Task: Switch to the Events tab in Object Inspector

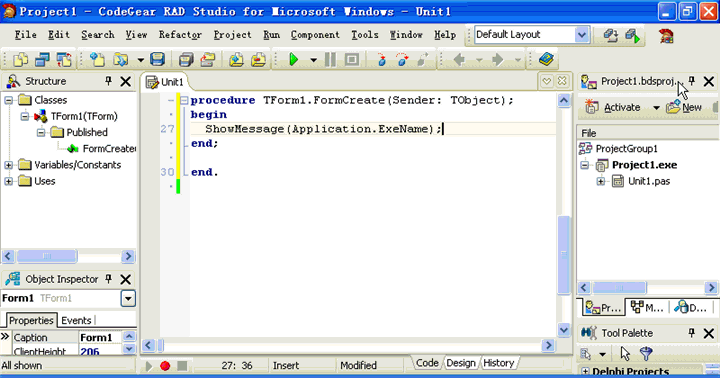Action: click(x=76, y=320)
